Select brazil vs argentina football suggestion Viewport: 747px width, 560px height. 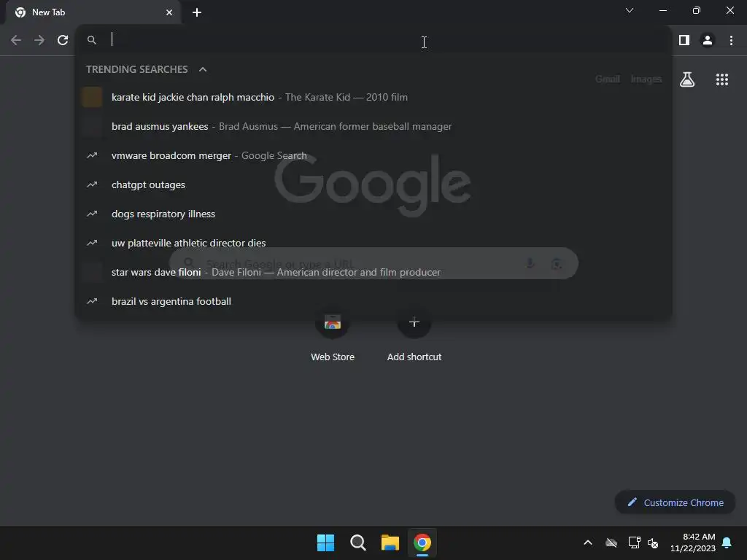pos(373,301)
